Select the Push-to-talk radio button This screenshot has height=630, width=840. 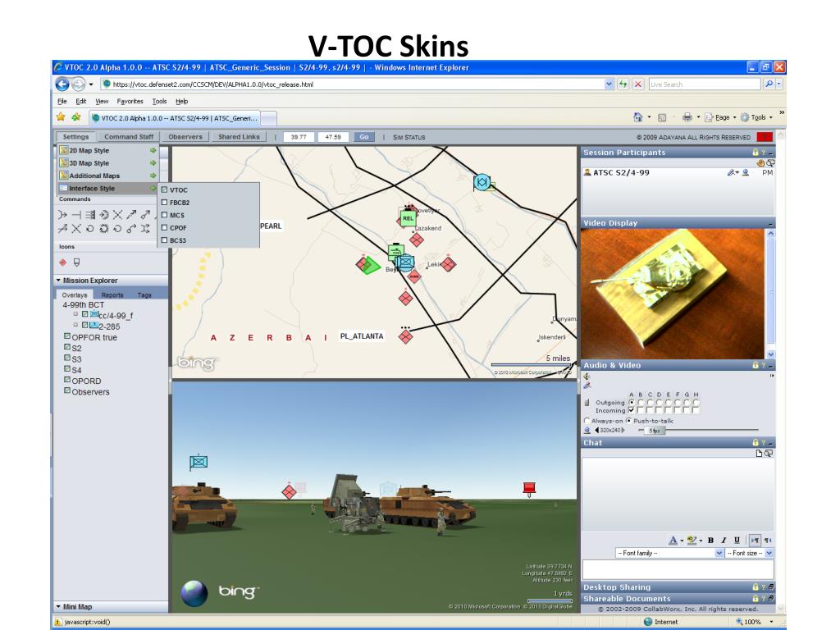[629, 421]
